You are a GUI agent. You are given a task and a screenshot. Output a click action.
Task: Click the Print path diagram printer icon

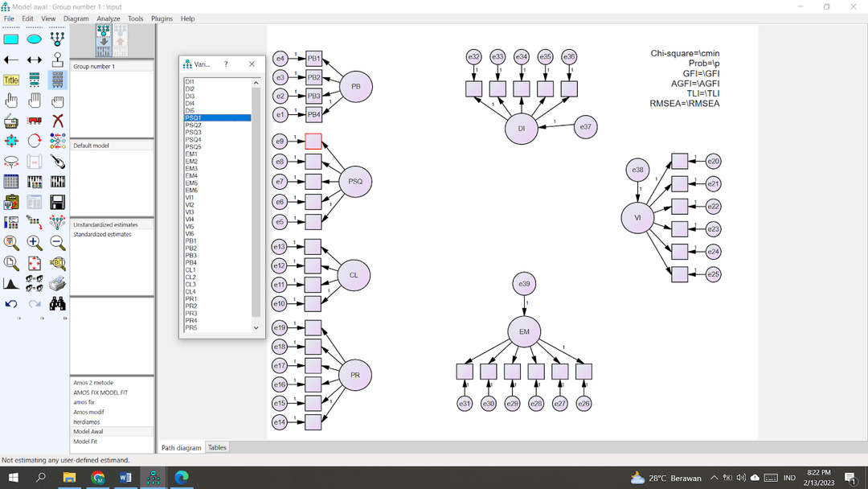58,284
